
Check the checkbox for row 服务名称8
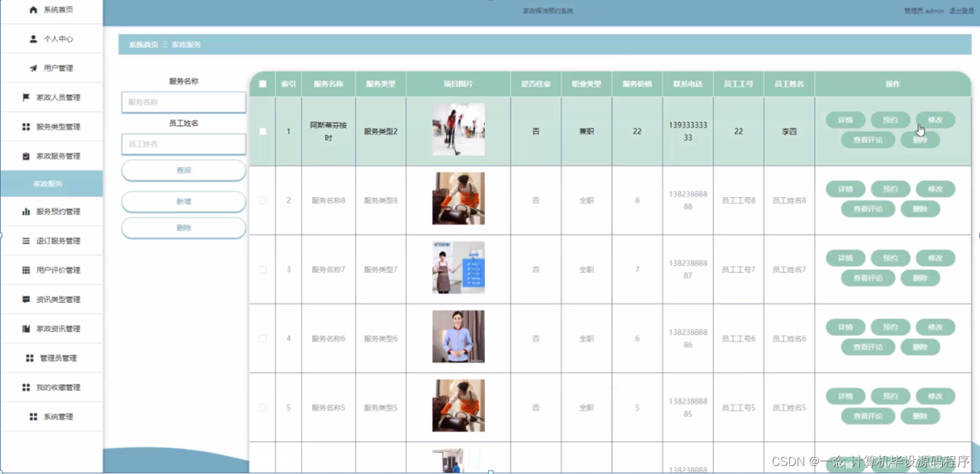[263, 200]
